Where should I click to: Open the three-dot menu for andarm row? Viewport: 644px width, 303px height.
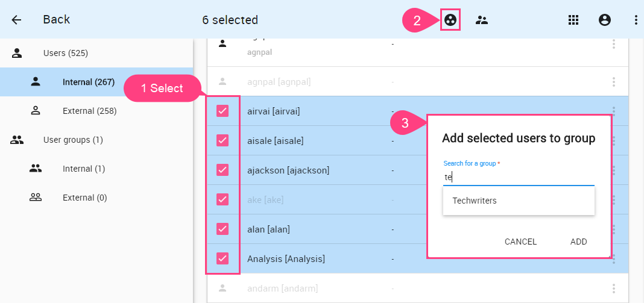pos(614,289)
